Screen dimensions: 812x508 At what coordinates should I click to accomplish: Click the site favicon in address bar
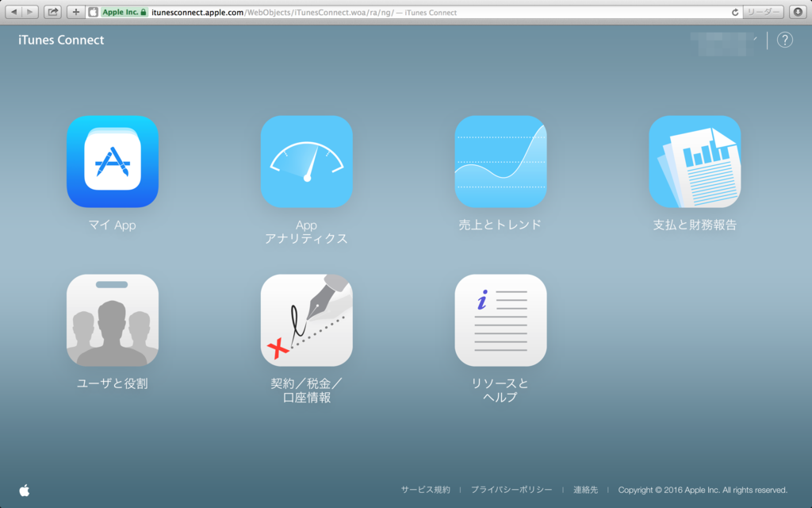point(94,13)
